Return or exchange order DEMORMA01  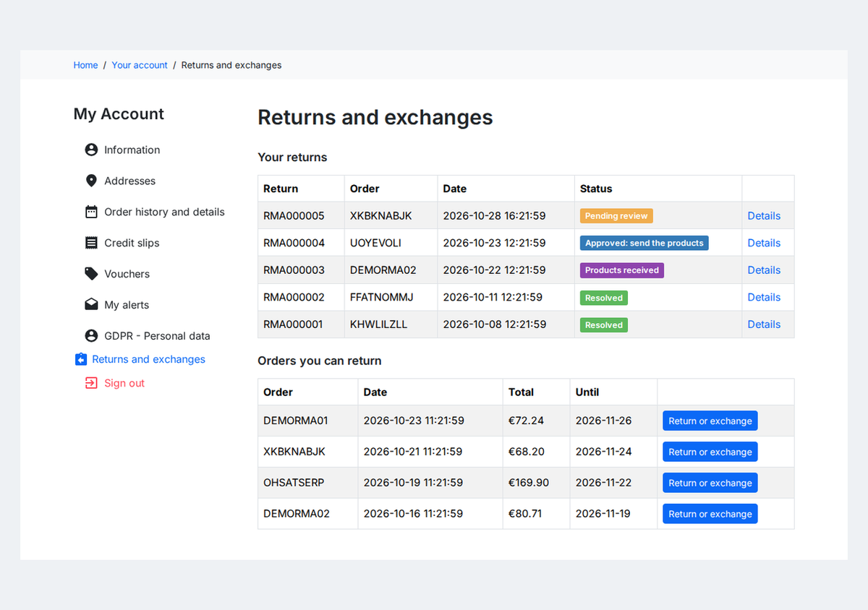710,421
